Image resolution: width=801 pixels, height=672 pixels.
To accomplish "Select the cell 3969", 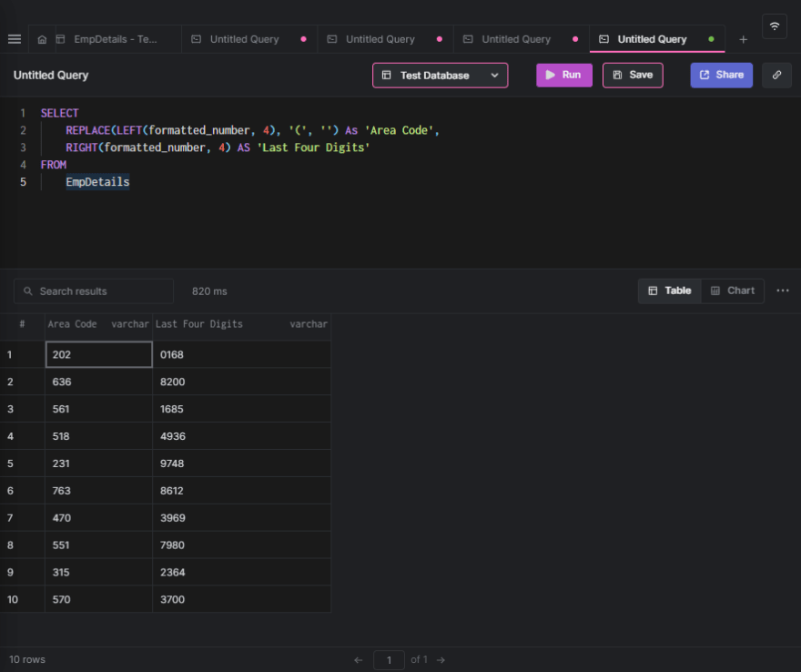I will (x=241, y=518).
